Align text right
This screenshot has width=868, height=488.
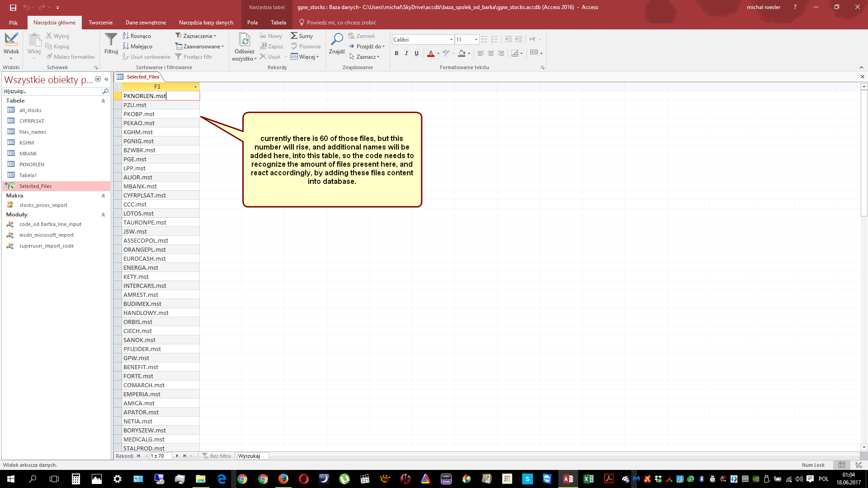[500, 53]
